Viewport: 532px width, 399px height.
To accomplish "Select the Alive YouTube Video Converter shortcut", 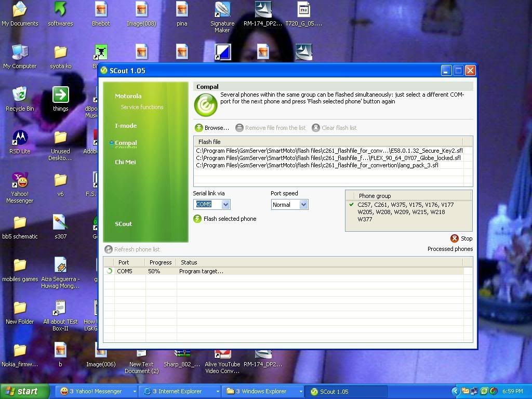I will click(x=222, y=362).
